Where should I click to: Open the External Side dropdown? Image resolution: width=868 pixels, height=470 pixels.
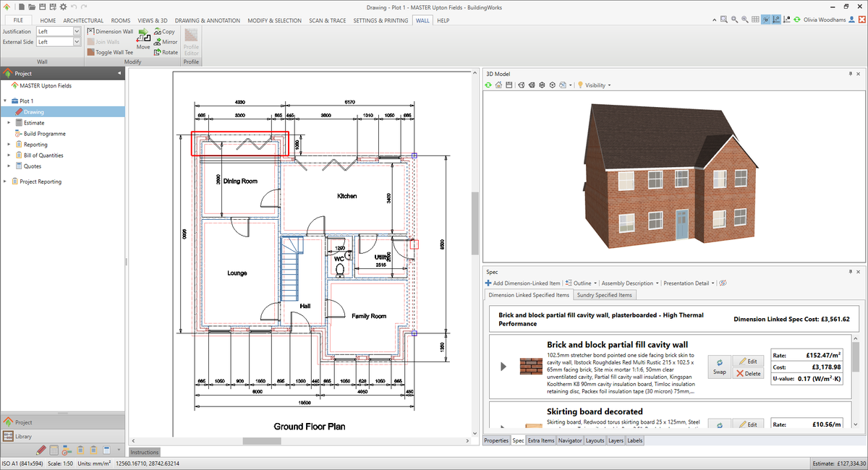point(77,42)
